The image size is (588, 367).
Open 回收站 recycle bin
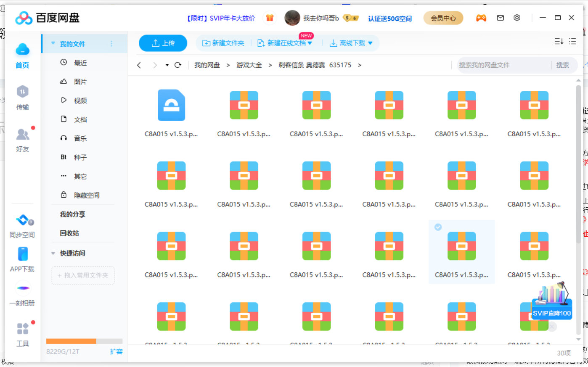69,233
